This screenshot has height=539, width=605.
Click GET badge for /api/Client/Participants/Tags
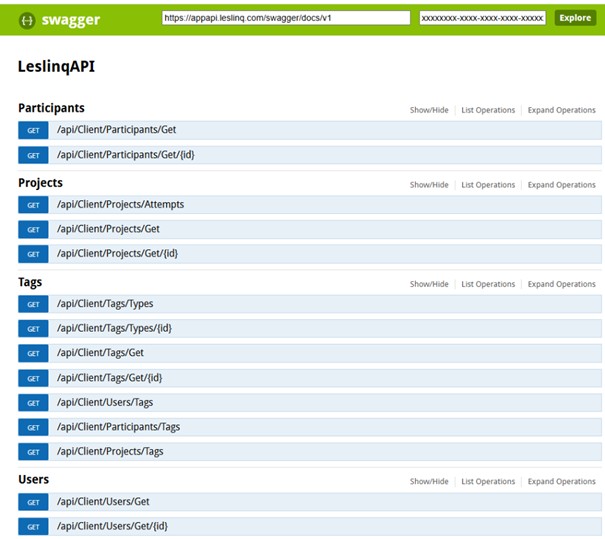pos(33,428)
